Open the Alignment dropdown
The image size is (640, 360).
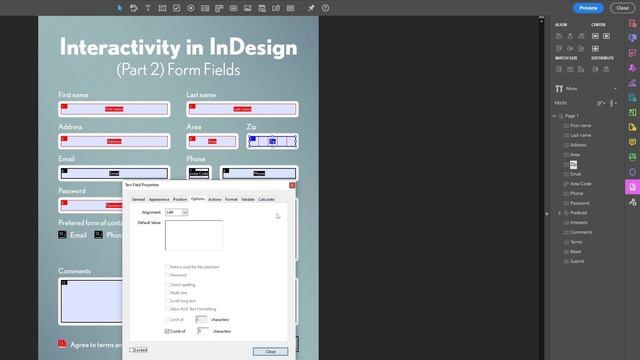pyautogui.click(x=177, y=212)
